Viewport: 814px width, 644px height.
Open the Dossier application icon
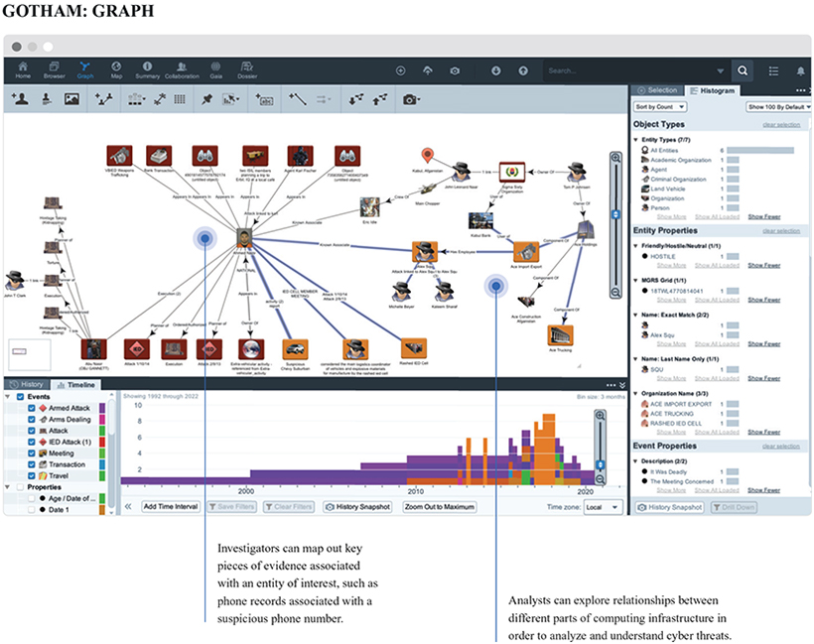(246, 69)
